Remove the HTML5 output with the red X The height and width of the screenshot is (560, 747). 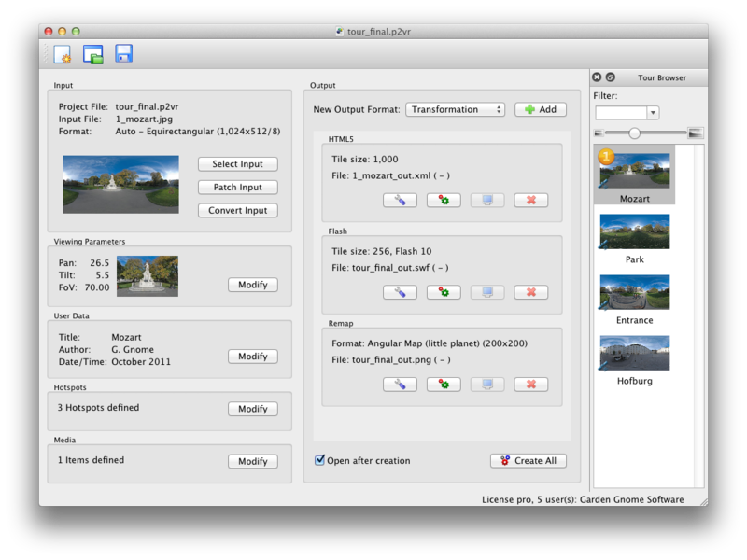pos(530,201)
